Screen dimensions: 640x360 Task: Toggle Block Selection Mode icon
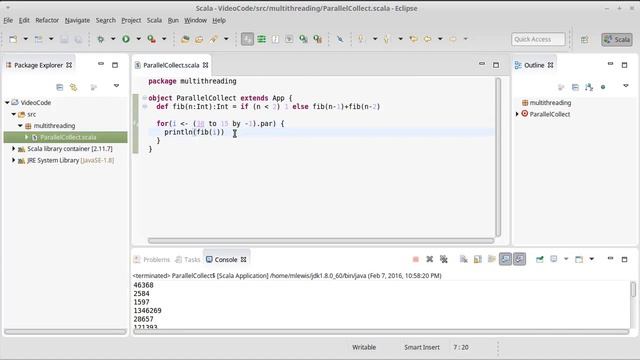(x=276, y=39)
